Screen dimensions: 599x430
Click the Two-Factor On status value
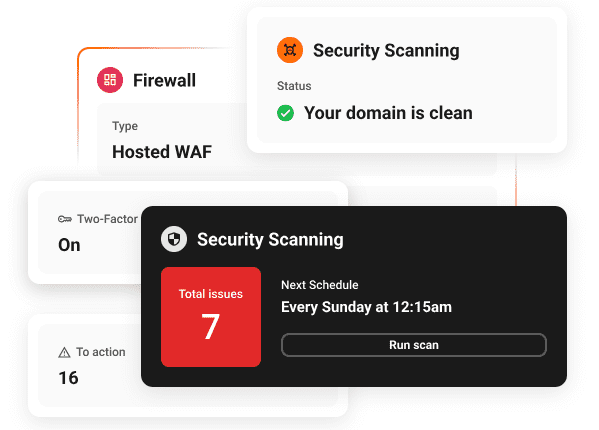pyautogui.click(x=69, y=245)
